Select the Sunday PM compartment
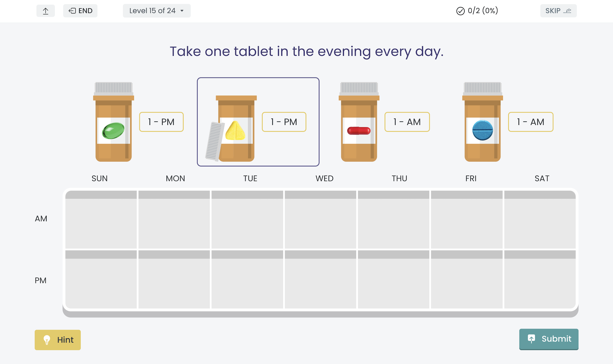This screenshot has width=613, height=364. pos(101,279)
